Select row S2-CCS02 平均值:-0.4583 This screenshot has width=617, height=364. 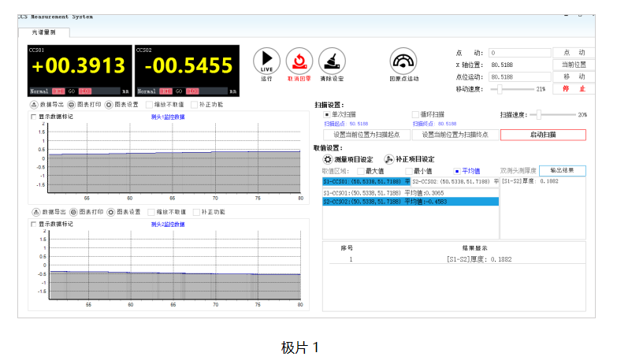tap(411, 202)
